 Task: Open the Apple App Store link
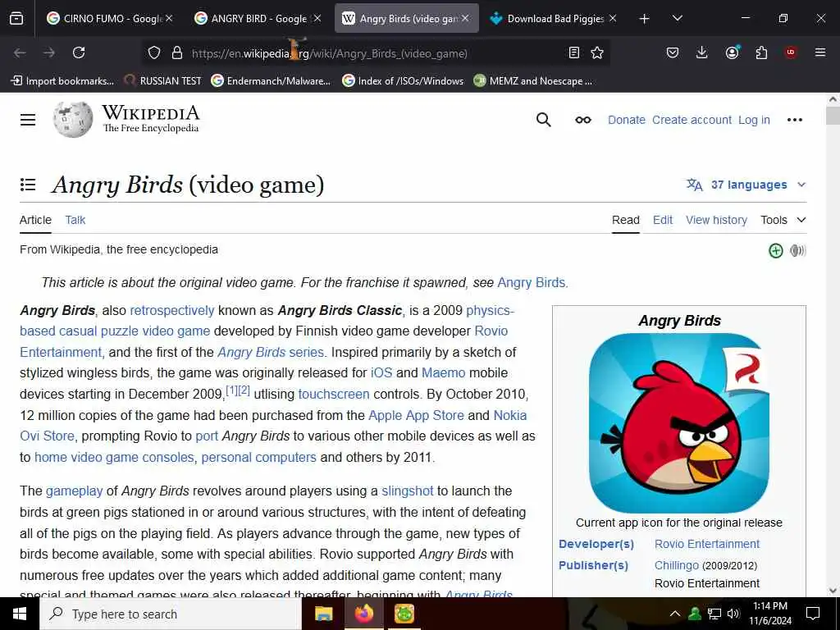click(416, 416)
